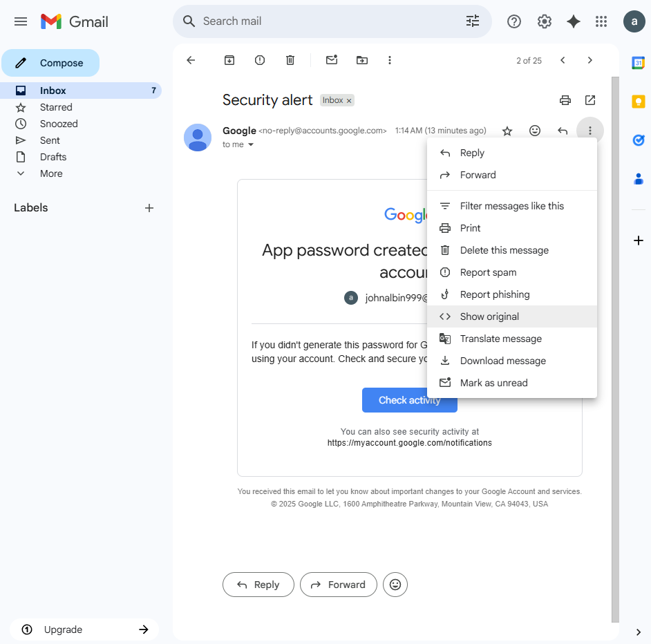
Task: Open Google Calendar side panel
Action: tap(638, 63)
